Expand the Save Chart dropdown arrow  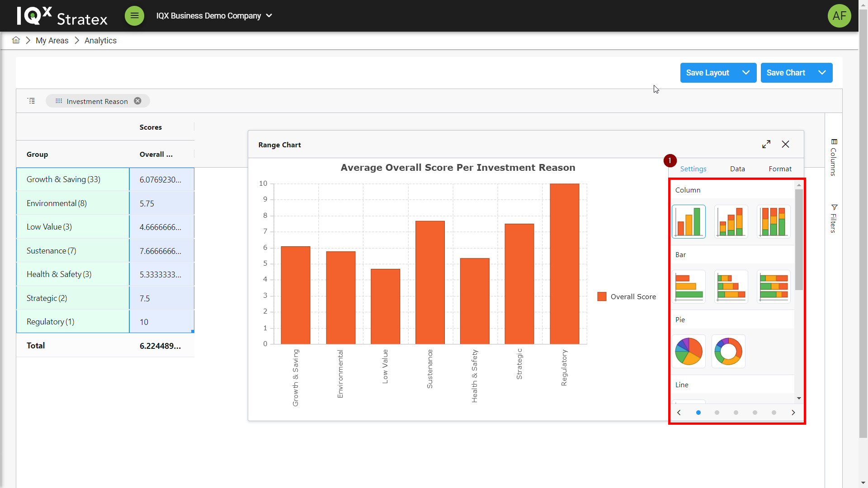(822, 73)
